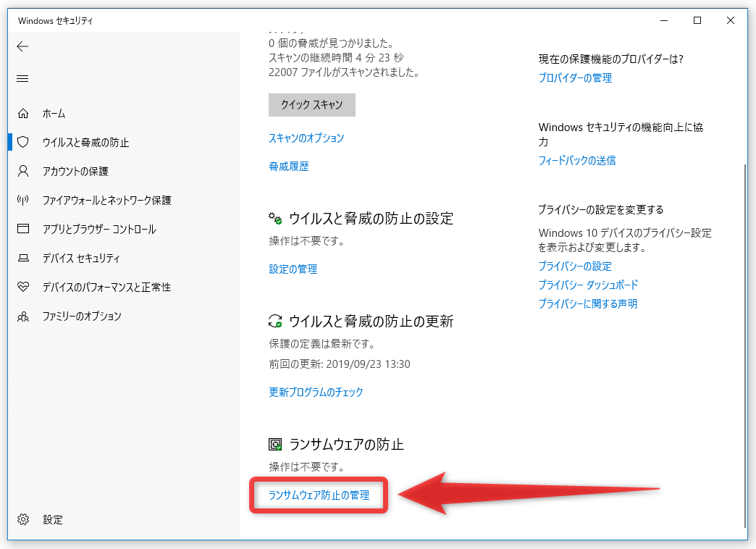Click the 22007 ファイルがスキャンされました text
The width and height of the screenshot is (756, 549).
[x=344, y=72]
